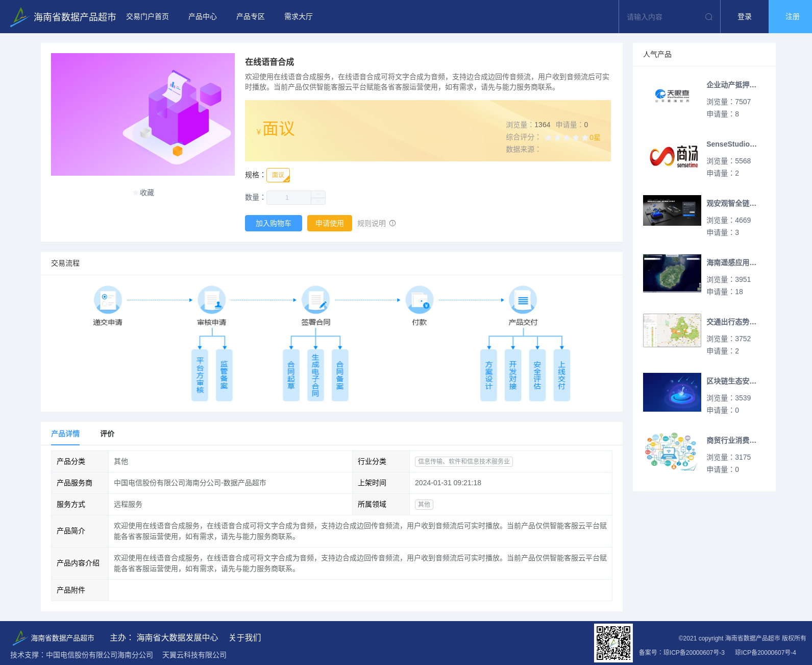812x665 pixels.
Task: Click the 递交申请 process step icon
Action: [108, 300]
